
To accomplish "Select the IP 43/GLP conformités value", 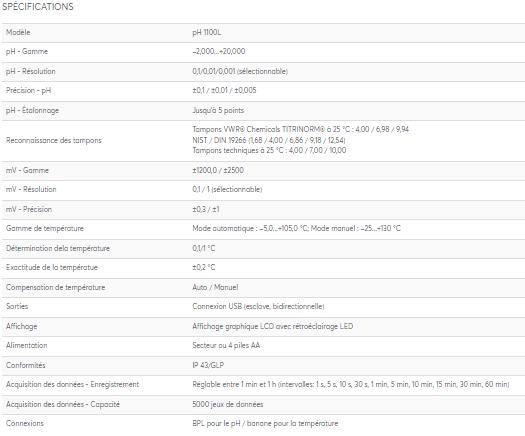I will 208,365.
